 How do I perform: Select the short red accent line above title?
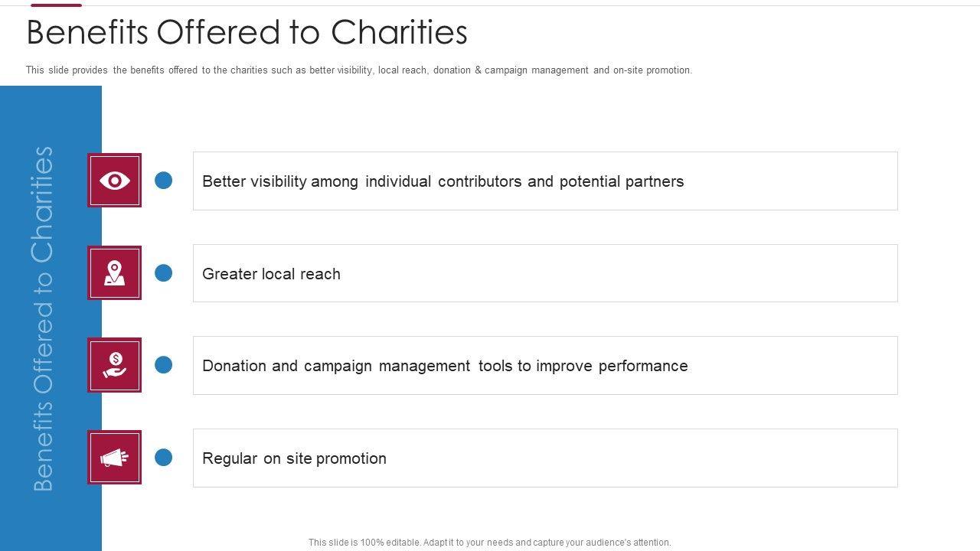56,5
